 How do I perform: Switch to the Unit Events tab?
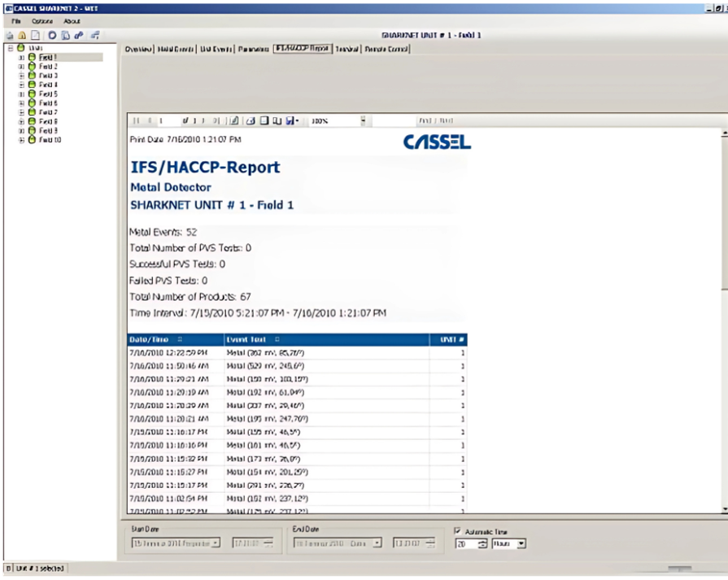tap(216, 50)
